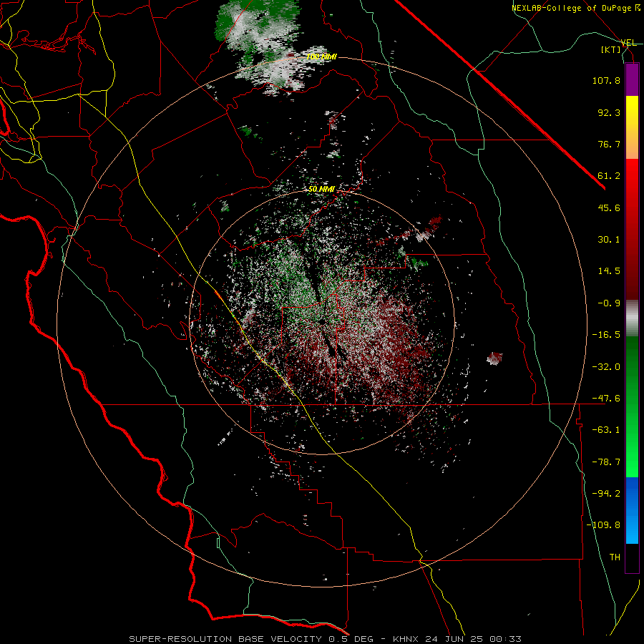This screenshot has height=644, width=644.
Task: Click the 45.6 velocity scale value
Action: coord(609,208)
